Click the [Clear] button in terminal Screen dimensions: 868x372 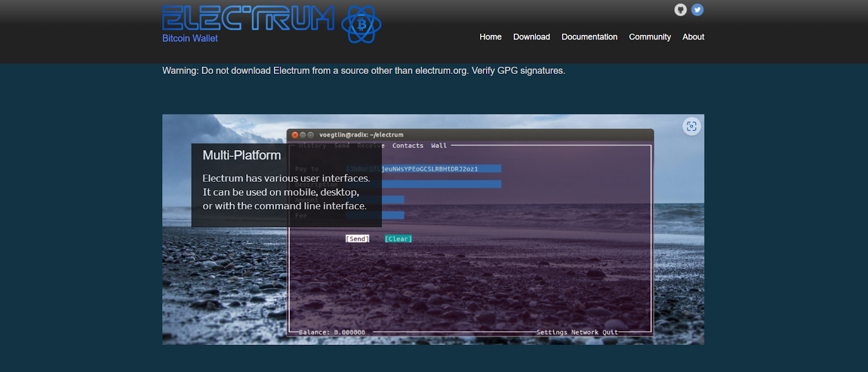pos(398,239)
